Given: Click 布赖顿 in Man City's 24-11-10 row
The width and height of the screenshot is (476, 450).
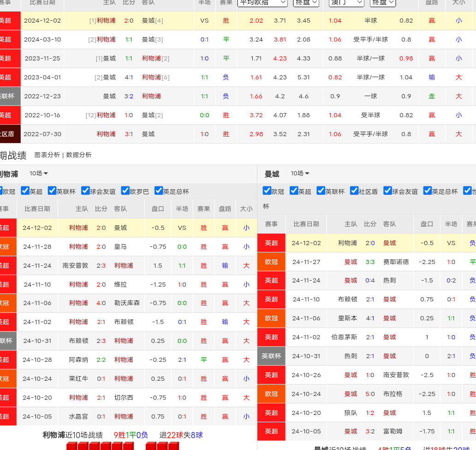Looking at the screenshot, I should pos(348,299).
